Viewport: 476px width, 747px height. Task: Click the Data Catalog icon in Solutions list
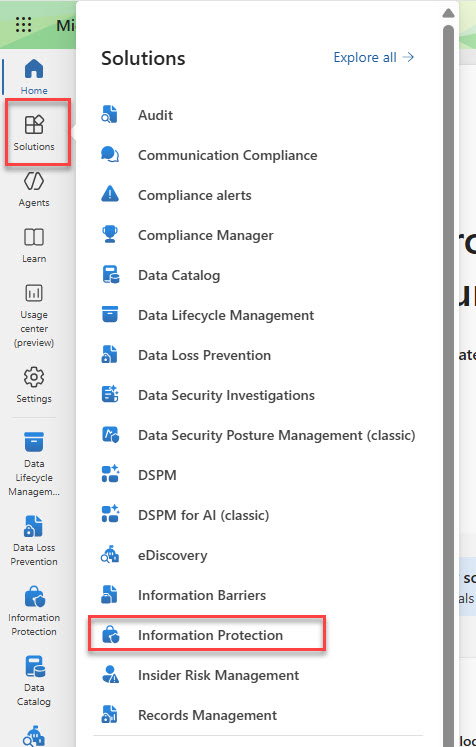[111, 275]
